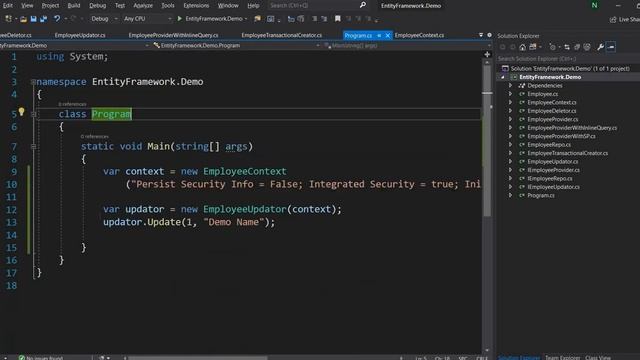Switch to the EmployeeUpdator.cs tab
The image size is (640, 360).
(x=80, y=36)
